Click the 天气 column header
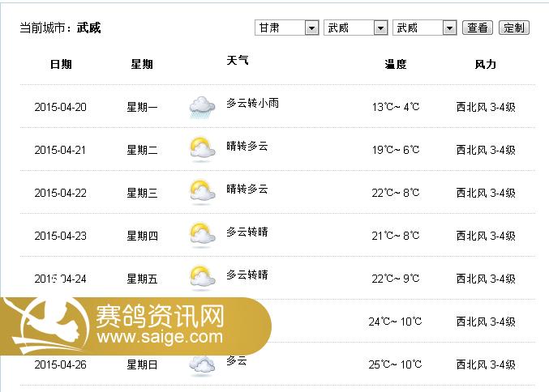The height and width of the screenshot is (392, 549). [x=238, y=60]
